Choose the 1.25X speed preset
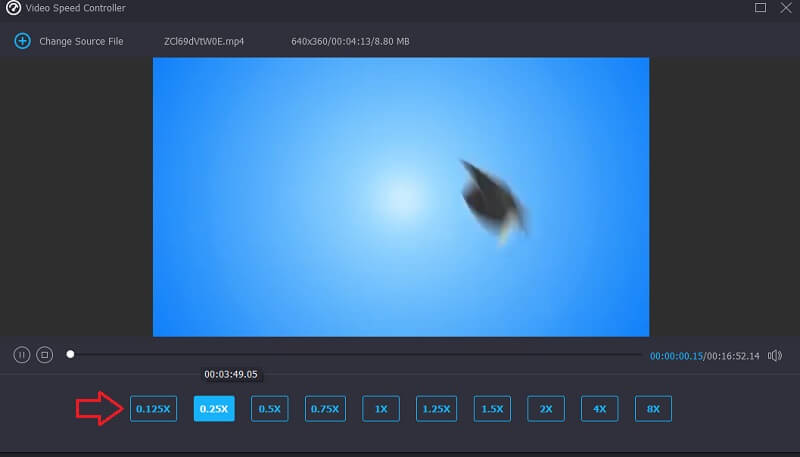This screenshot has height=457, width=800. pos(436,408)
